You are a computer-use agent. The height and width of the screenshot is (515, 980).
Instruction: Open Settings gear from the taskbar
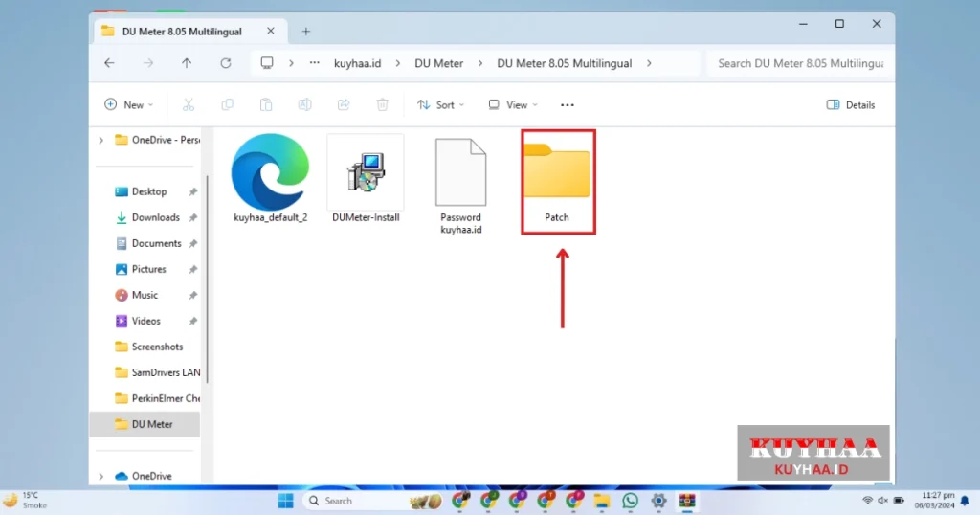click(658, 501)
